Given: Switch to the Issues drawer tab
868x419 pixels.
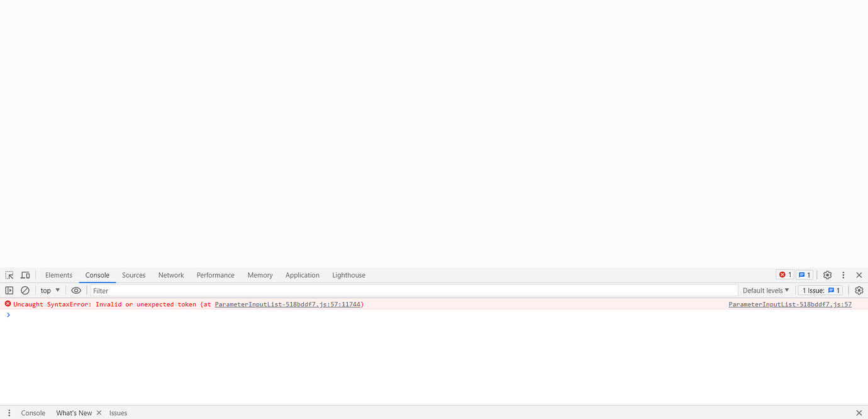Looking at the screenshot, I should (x=118, y=413).
